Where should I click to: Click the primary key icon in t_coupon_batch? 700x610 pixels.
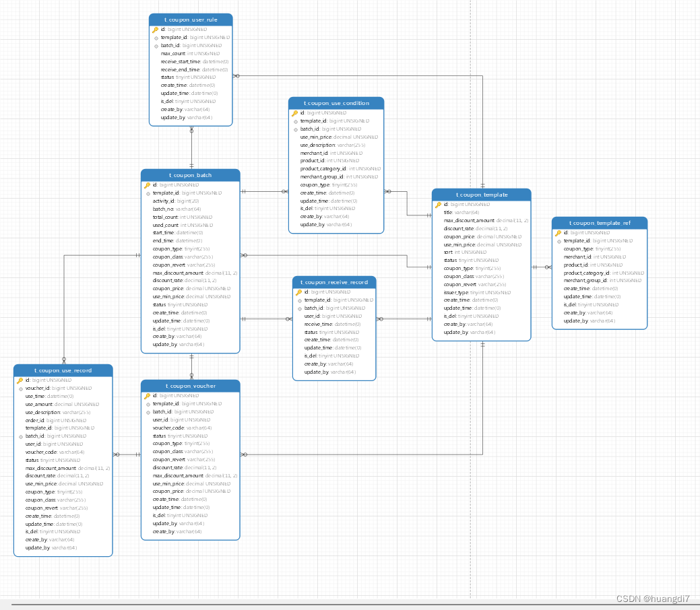pos(148,185)
